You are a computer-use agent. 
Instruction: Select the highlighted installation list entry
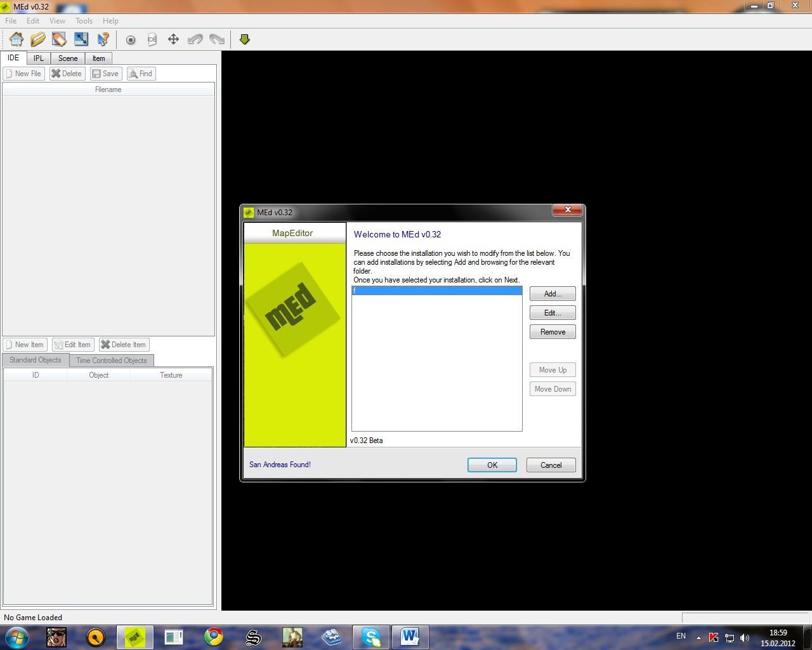click(437, 291)
